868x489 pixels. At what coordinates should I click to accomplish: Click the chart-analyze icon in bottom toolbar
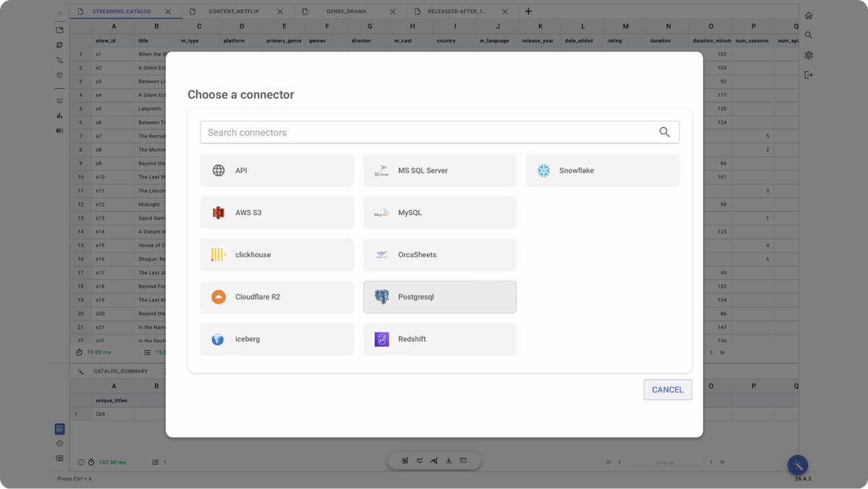[434, 461]
